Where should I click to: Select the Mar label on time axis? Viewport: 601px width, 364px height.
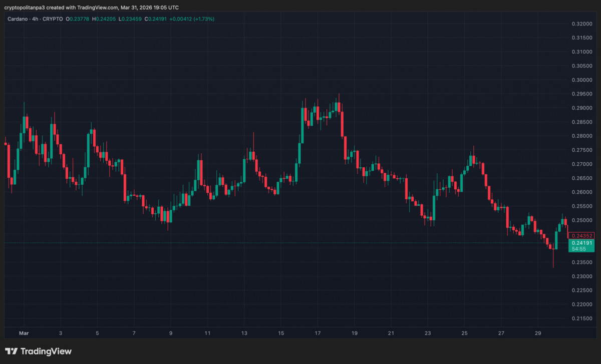[x=24, y=332]
